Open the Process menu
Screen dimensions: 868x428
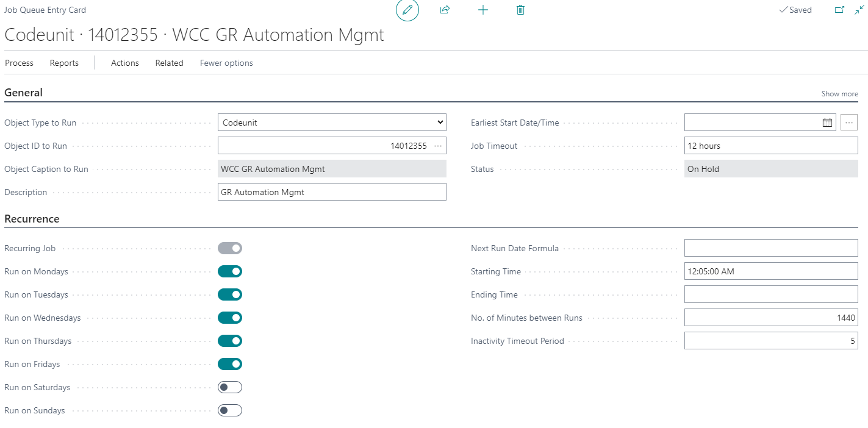pos(19,63)
